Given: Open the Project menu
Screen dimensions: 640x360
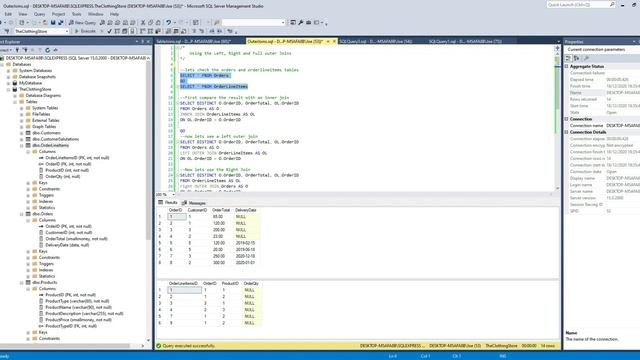Looking at the screenshot, I should [58, 14].
